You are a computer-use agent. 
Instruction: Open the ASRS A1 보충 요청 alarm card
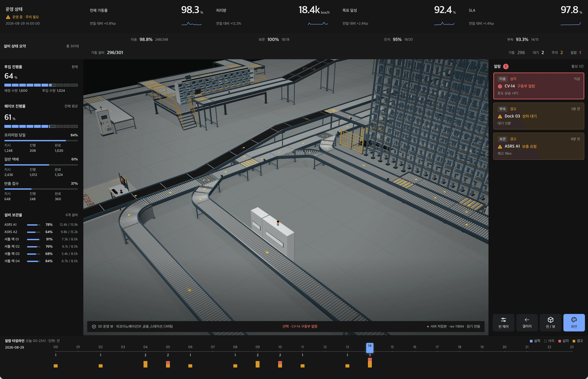coord(538,146)
